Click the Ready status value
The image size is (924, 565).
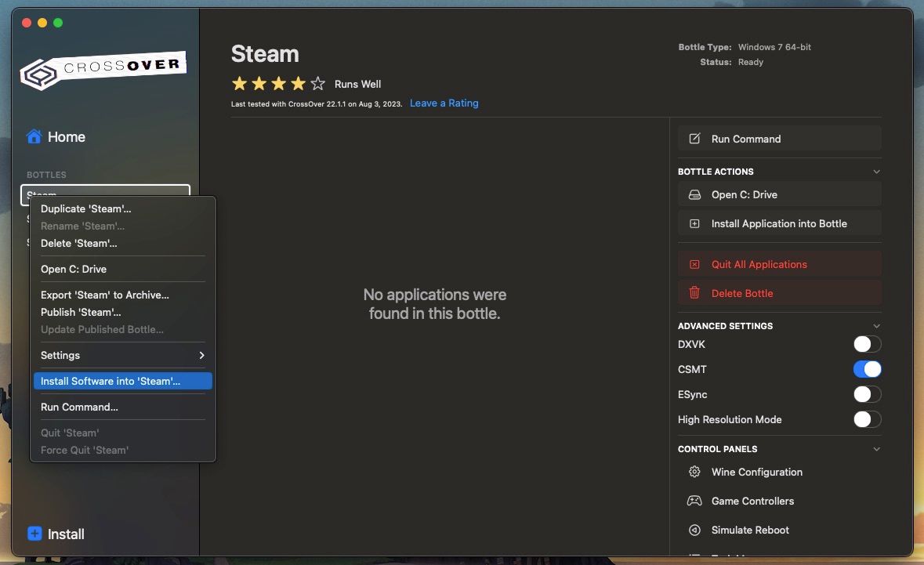pyautogui.click(x=750, y=62)
